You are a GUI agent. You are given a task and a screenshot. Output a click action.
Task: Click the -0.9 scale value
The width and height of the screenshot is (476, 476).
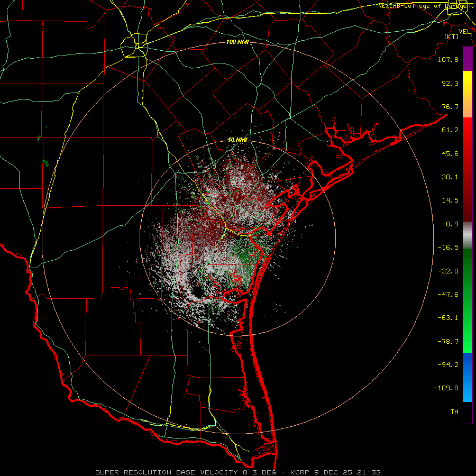coord(450,224)
